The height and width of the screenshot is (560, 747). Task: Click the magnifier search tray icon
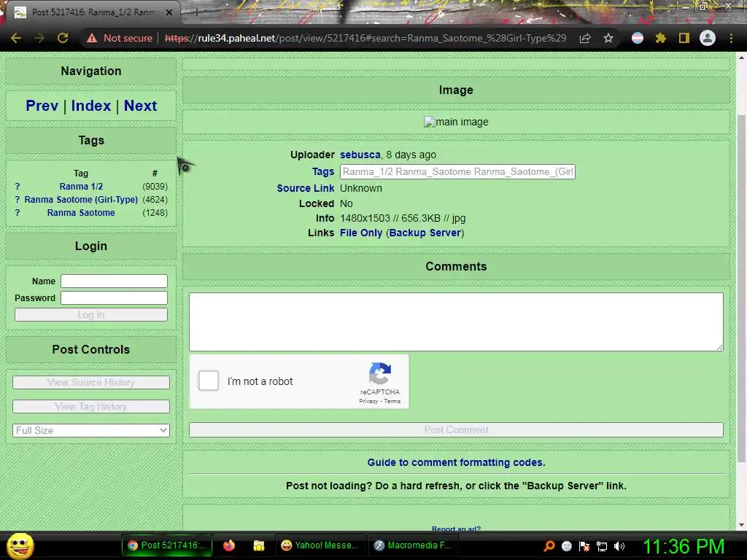click(549, 546)
